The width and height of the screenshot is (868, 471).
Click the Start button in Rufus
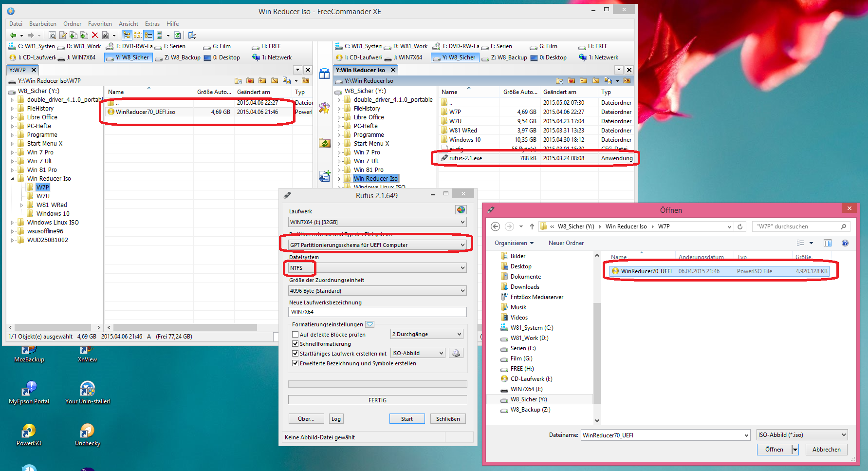[407, 419]
